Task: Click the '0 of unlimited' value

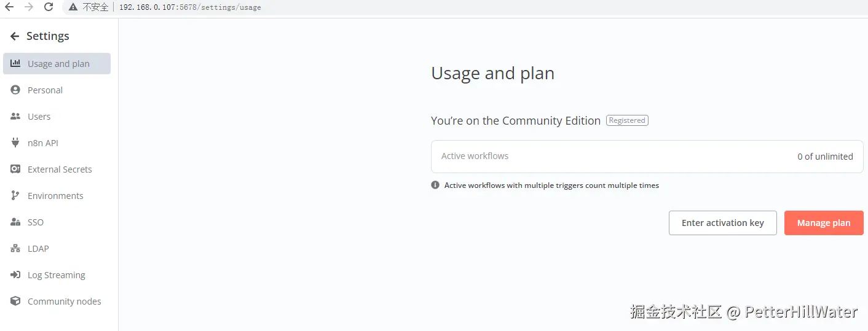Action: pos(825,157)
